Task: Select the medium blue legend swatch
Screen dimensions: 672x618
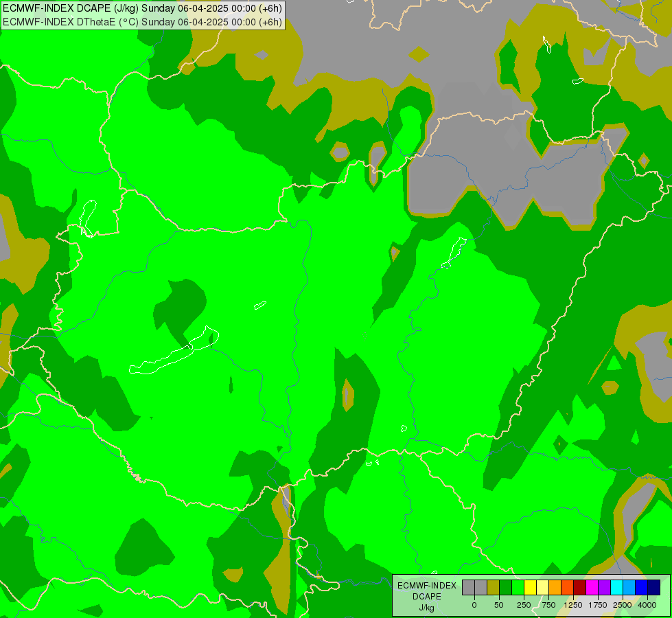Action: pyautogui.click(x=642, y=588)
